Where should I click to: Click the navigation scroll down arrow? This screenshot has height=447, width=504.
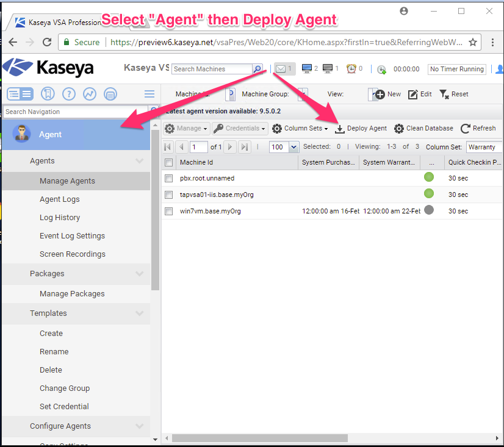[x=155, y=440]
